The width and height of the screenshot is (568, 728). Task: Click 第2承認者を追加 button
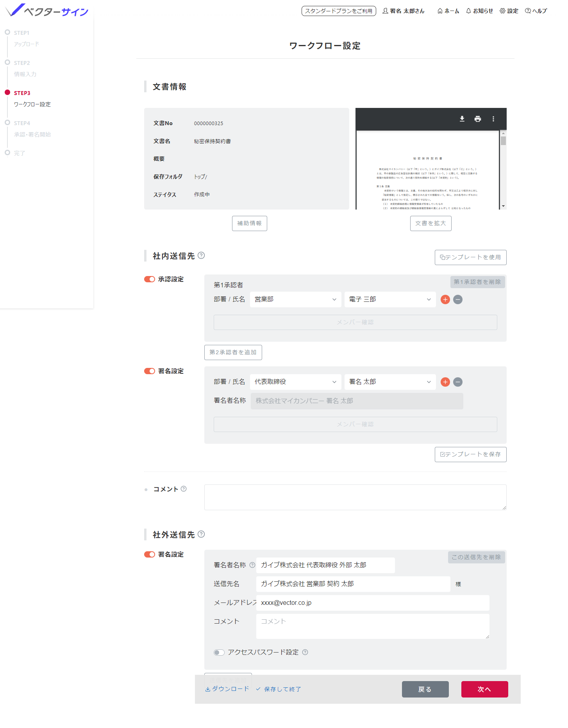pyautogui.click(x=233, y=352)
